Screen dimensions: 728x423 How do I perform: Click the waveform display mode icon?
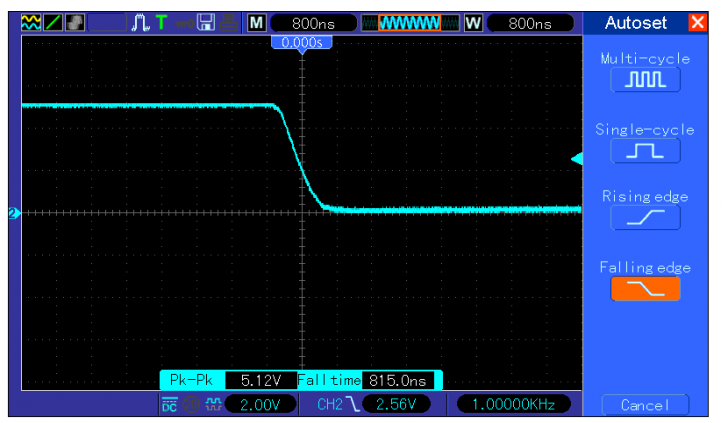31,22
